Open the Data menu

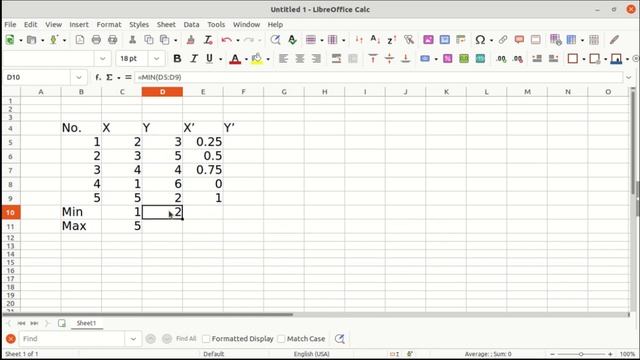[191, 24]
